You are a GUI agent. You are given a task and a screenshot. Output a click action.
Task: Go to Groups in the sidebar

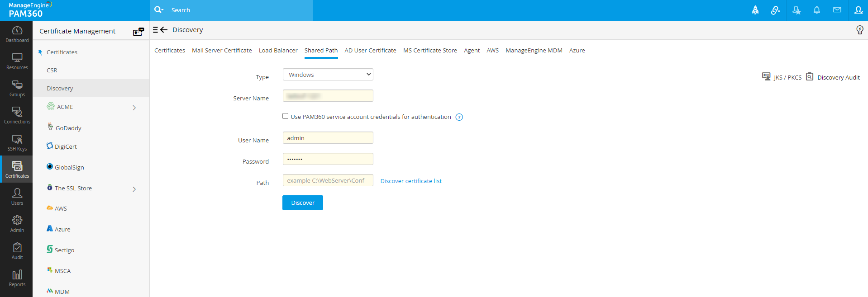(17, 89)
